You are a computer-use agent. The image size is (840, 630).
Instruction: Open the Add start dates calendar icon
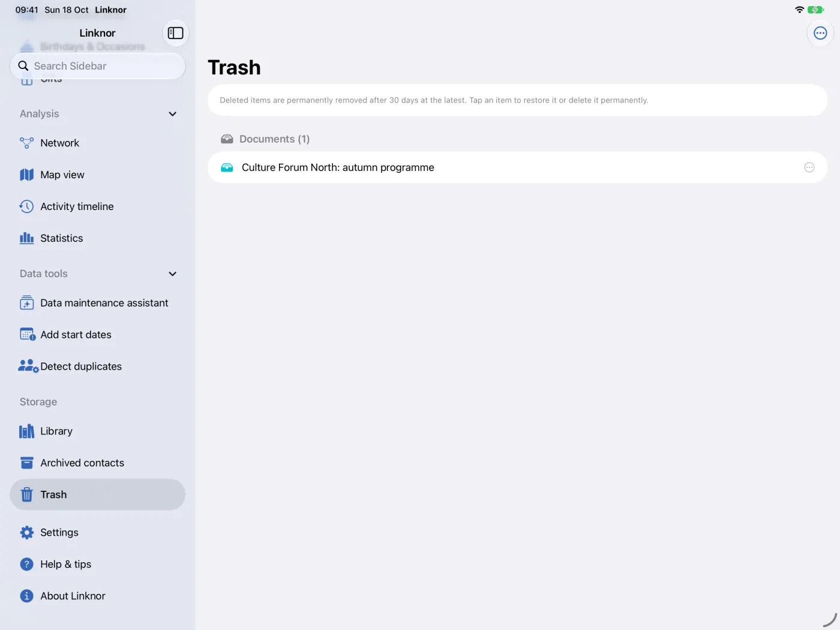coord(28,334)
